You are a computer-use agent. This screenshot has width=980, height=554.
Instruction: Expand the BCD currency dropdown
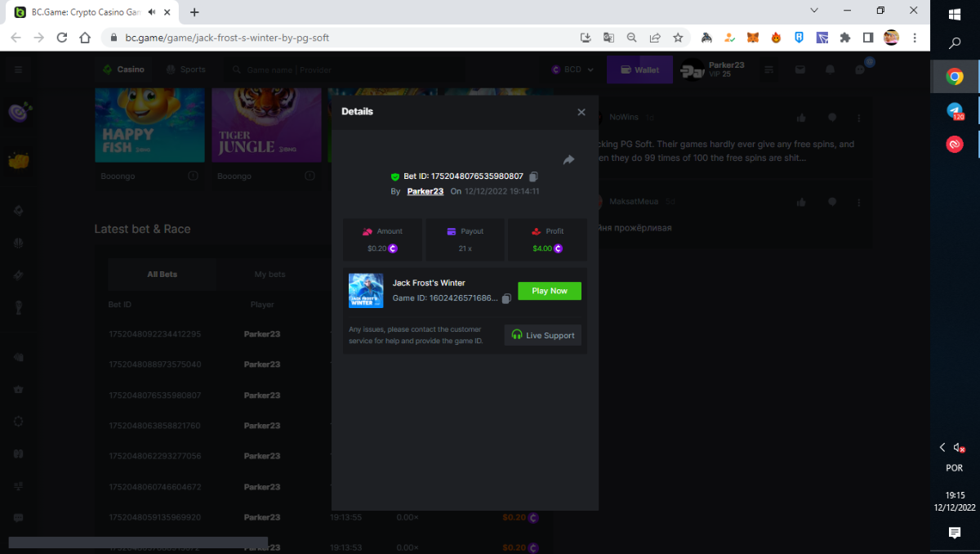573,70
